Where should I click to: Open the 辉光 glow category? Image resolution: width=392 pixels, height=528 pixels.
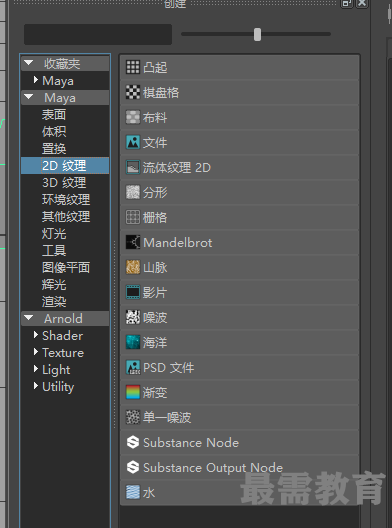click(x=54, y=284)
